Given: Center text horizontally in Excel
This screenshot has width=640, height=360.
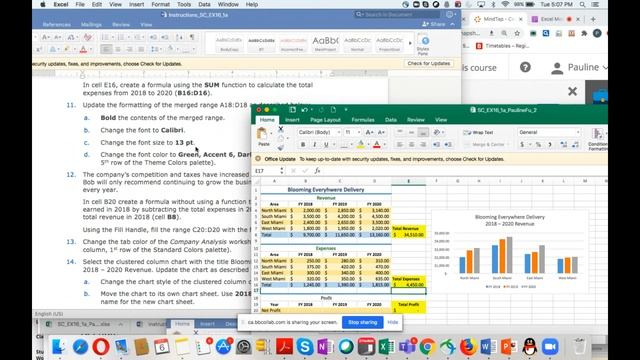Looking at the screenshot, I should pyautogui.click(x=411, y=144).
